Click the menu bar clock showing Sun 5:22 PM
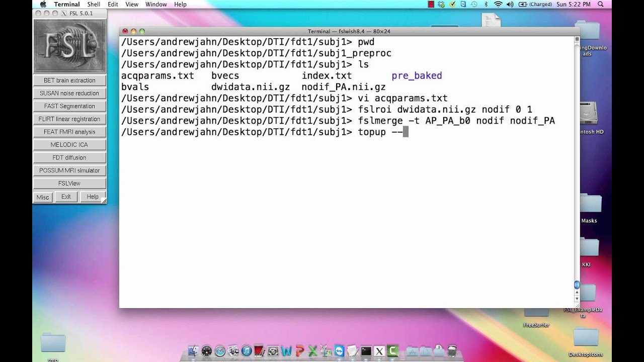The width and height of the screenshot is (644, 362). point(573,4)
